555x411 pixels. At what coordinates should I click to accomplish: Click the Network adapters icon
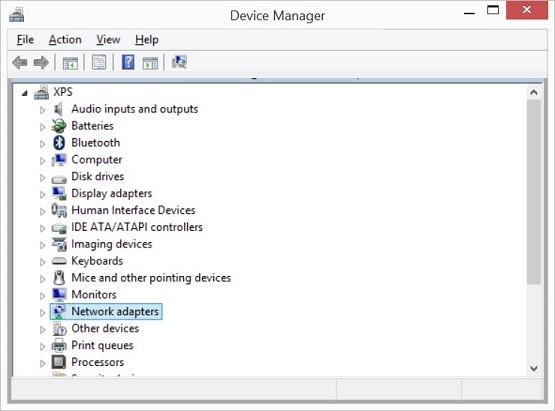click(59, 312)
